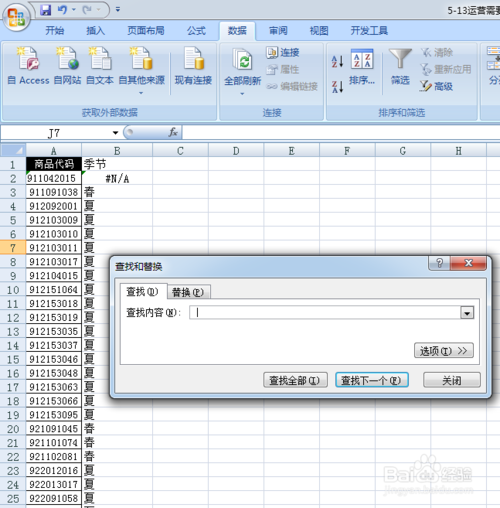Open the custom Sort (排序) dialog
This screenshot has width=500, height=508.
click(x=362, y=67)
